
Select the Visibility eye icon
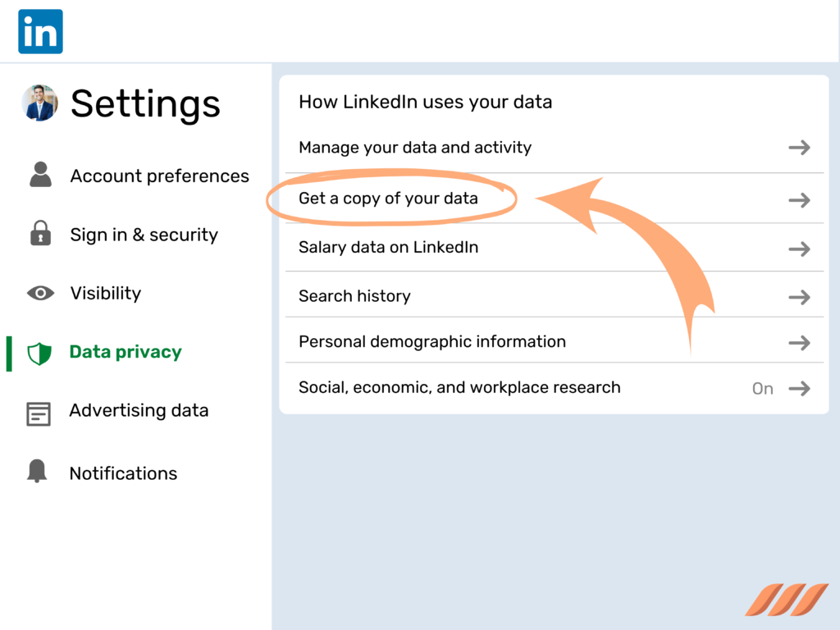coord(39,293)
